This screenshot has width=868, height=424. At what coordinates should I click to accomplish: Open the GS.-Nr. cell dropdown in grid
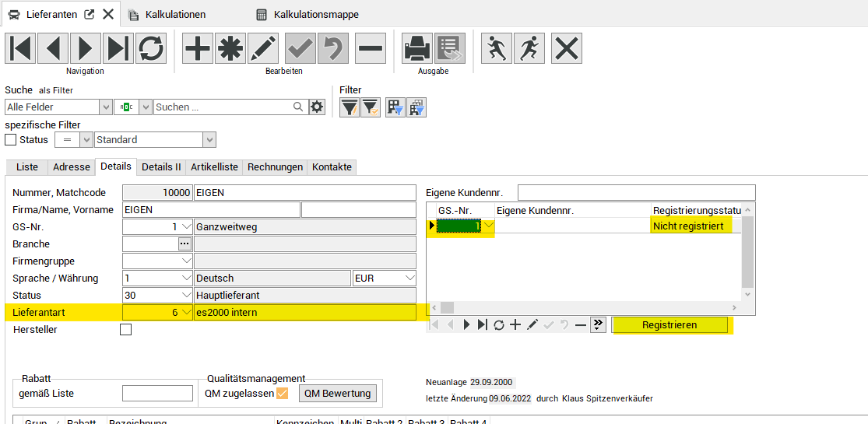click(x=487, y=226)
